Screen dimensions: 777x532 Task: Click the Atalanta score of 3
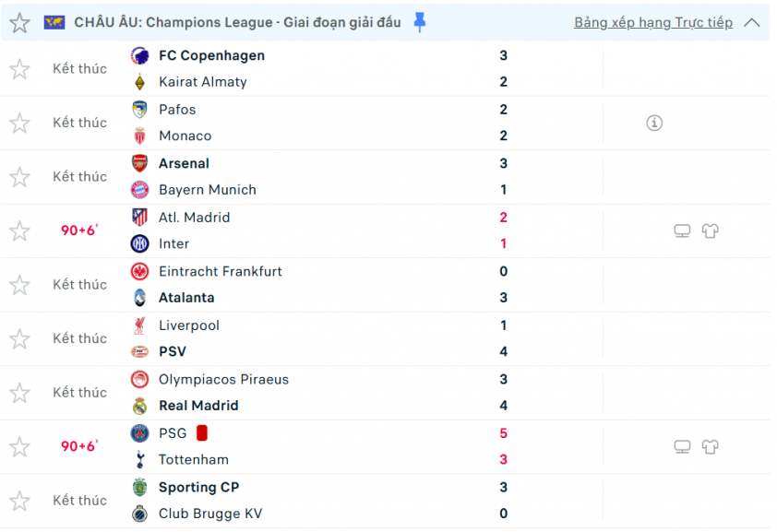click(504, 298)
